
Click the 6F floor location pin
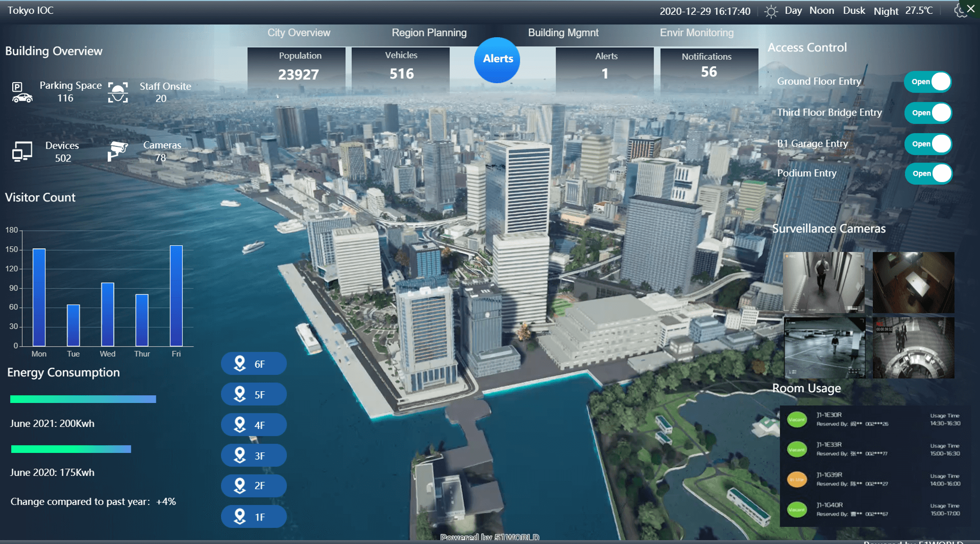pos(240,364)
